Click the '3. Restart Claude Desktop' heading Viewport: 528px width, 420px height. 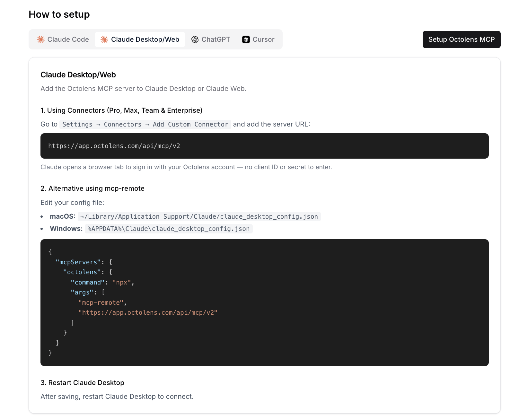(82, 383)
